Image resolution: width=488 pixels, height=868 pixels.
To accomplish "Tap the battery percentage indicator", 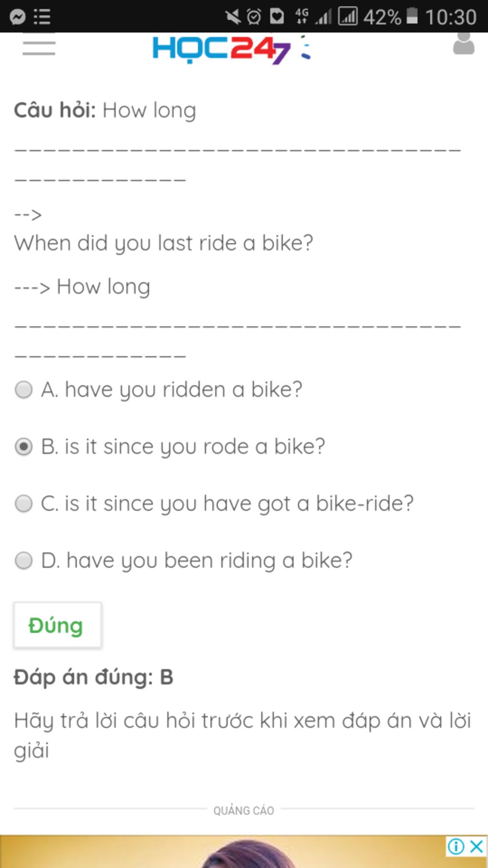I will (382, 18).
